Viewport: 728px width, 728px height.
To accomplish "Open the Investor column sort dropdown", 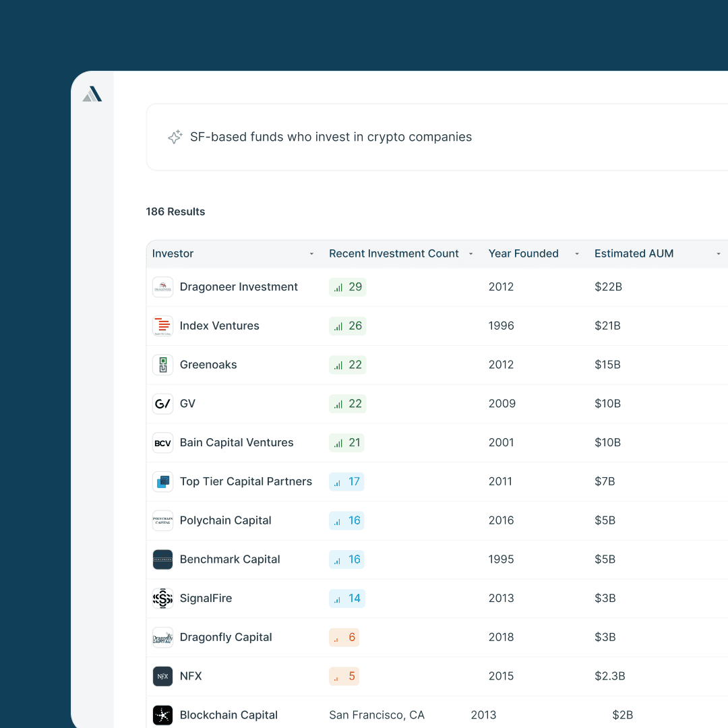I will click(x=311, y=254).
